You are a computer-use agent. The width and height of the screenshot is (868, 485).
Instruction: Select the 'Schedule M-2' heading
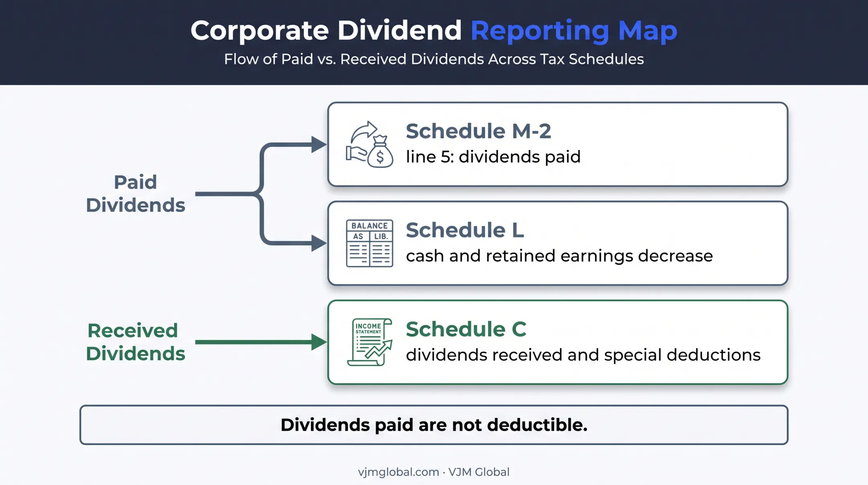(x=478, y=131)
